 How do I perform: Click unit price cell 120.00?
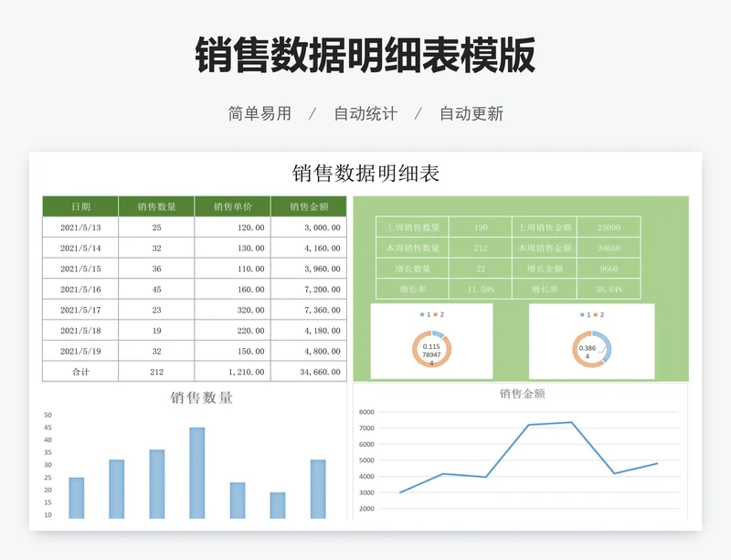pyautogui.click(x=233, y=227)
